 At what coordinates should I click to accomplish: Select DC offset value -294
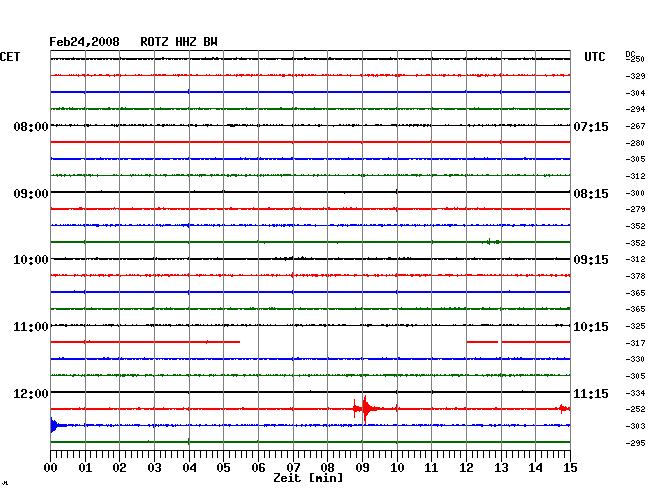click(x=635, y=109)
